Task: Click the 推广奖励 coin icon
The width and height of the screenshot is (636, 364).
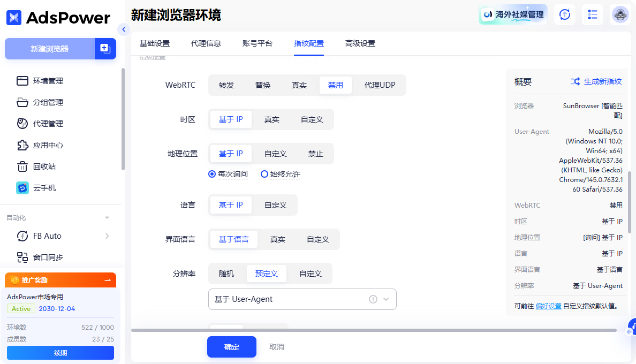Action: tap(14, 280)
